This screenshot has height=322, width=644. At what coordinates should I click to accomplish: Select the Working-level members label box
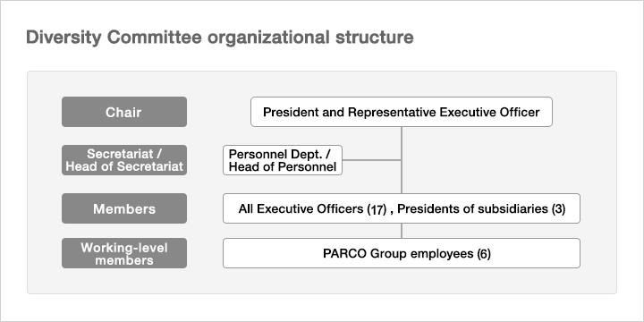click(x=124, y=253)
